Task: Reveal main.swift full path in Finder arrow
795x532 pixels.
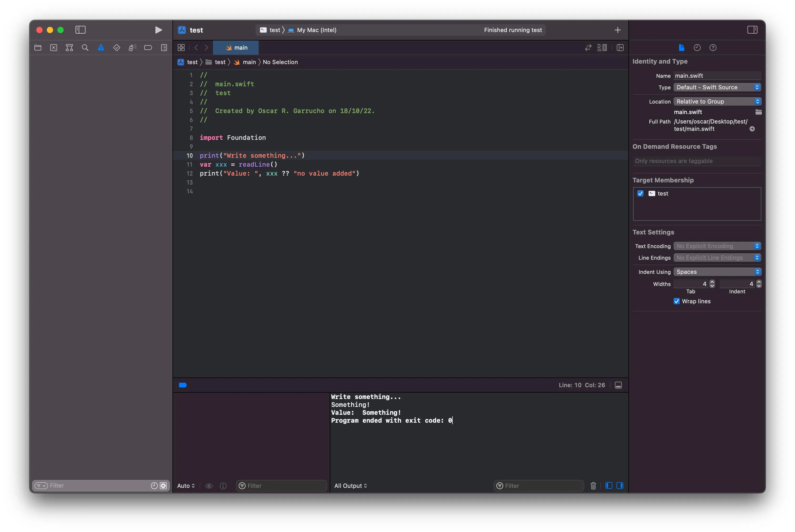Action: pyautogui.click(x=752, y=129)
